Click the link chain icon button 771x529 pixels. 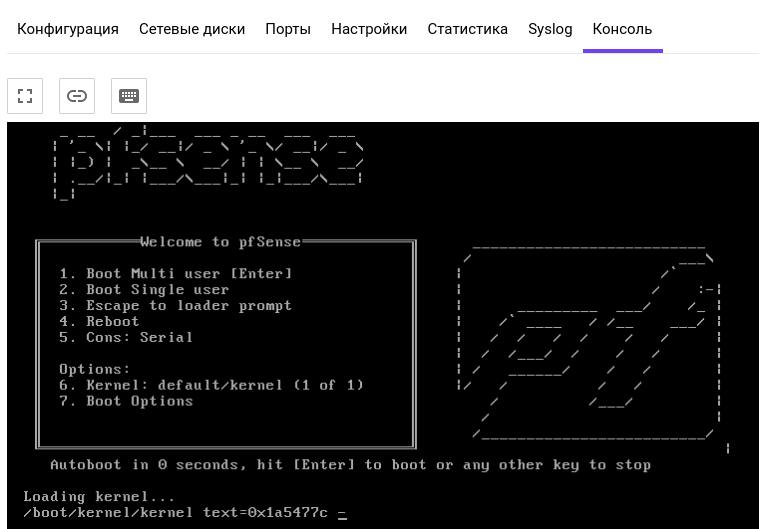(77, 96)
